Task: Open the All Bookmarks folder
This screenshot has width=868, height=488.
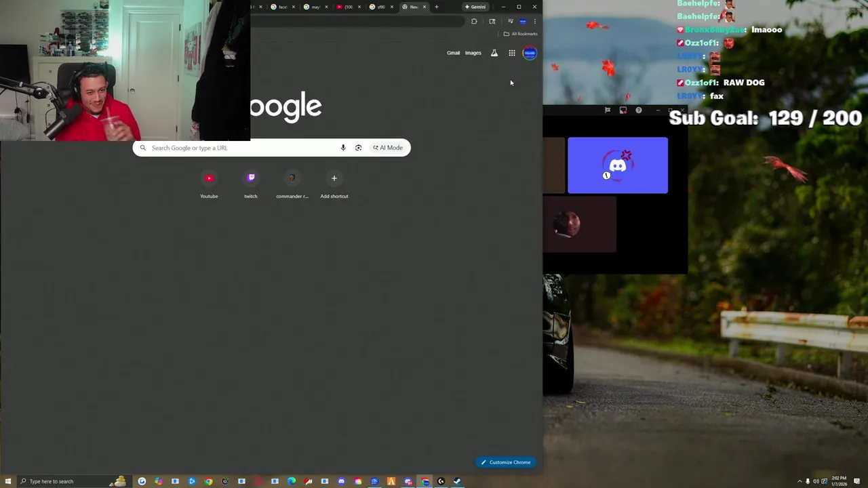Action: point(521,34)
